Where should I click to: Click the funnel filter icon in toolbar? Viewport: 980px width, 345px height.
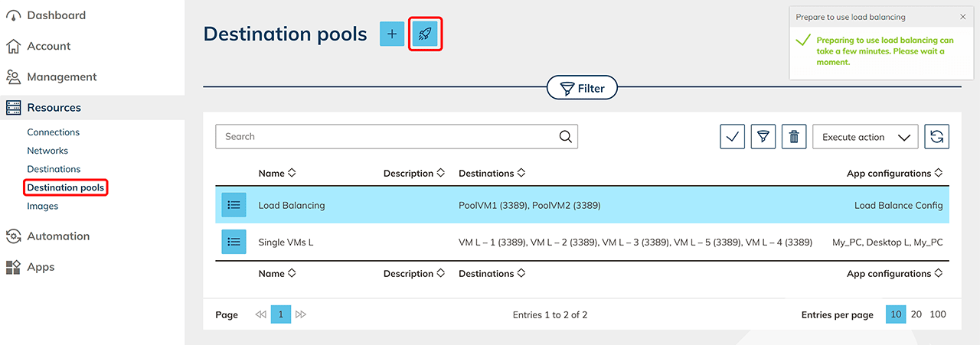coord(763,137)
